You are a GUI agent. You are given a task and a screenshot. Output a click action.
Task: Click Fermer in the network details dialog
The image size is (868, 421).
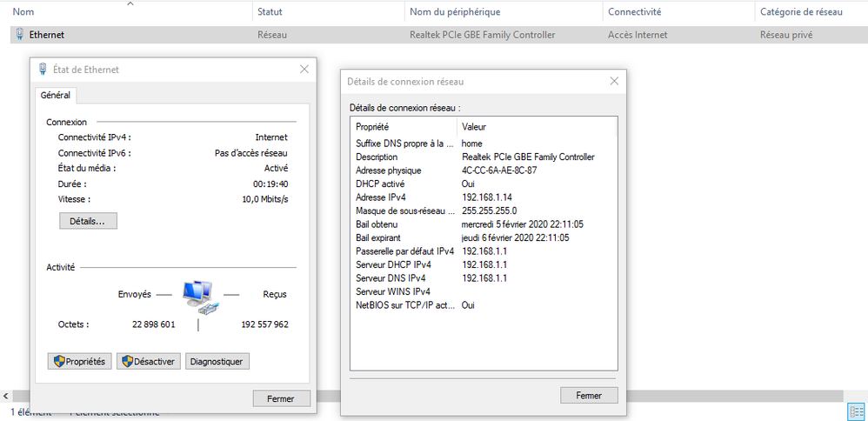pyautogui.click(x=589, y=395)
